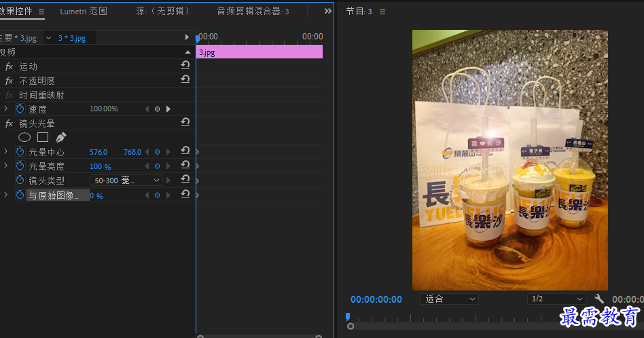
Task: Go to next 速度 keyframe
Action: [x=168, y=109]
